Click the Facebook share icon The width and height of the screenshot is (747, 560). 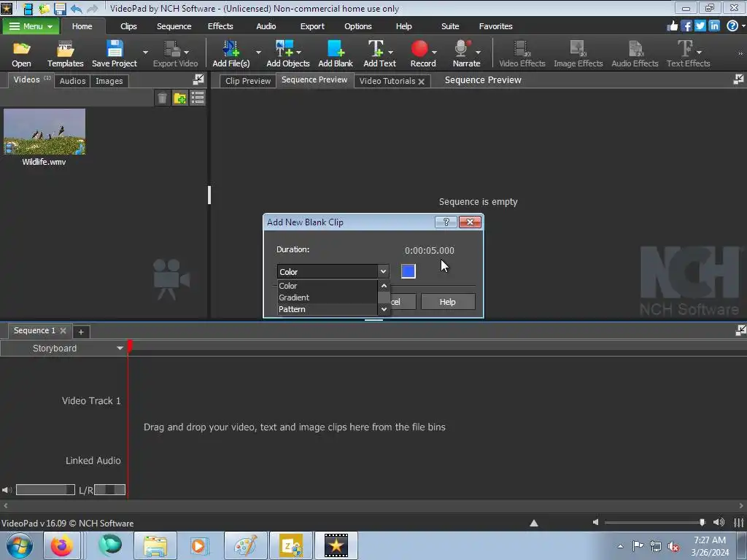coord(686,26)
